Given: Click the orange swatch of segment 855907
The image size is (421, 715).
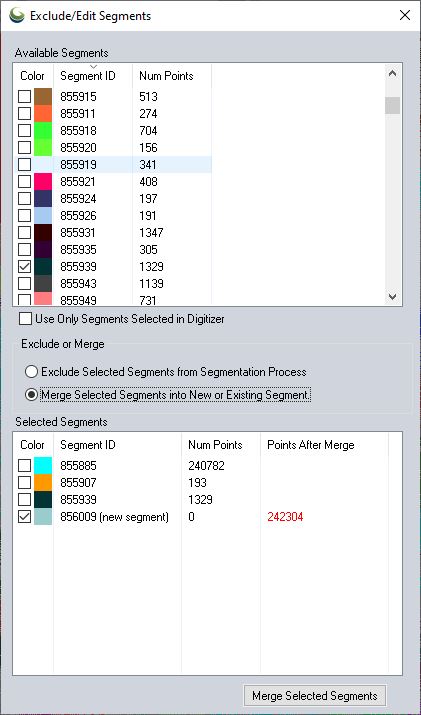Looking at the screenshot, I should (x=43, y=482).
